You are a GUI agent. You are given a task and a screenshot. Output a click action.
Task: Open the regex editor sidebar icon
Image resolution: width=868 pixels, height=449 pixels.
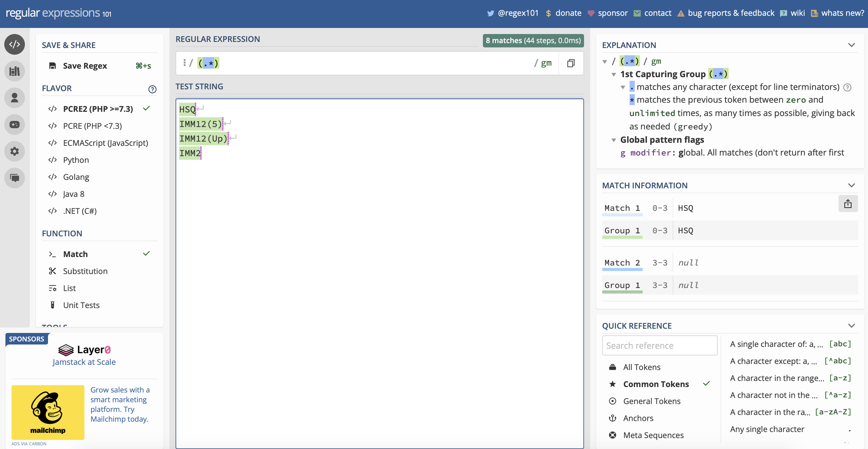15,44
